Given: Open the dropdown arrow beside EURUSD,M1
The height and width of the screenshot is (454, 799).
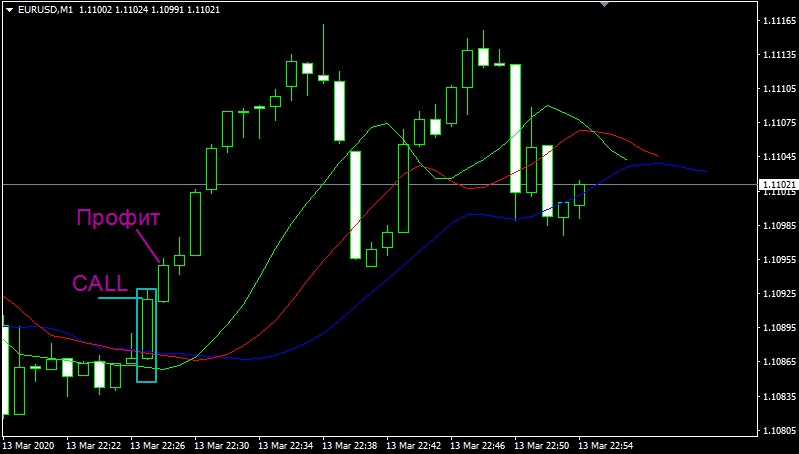Looking at the screenshot, I should click(8, 9).
